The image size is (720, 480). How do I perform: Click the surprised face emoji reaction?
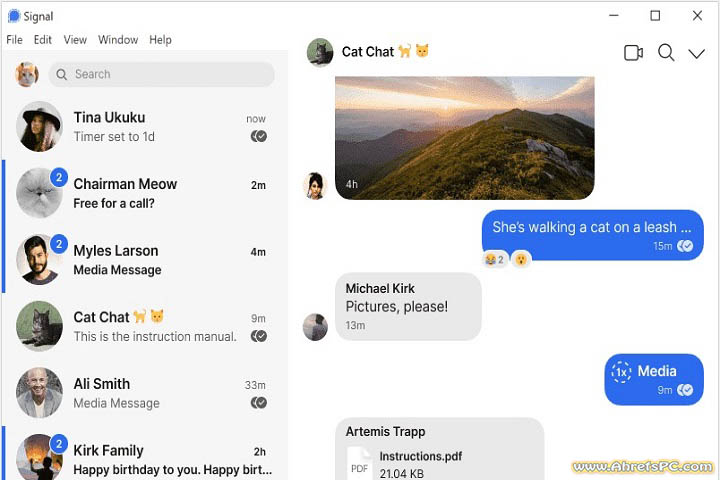click(x=521, y=260)
